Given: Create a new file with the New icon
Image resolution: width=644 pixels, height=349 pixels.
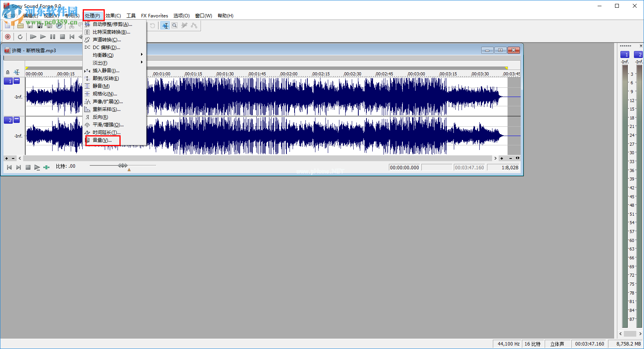Looking at the screenshot, I should pos(8,26).
